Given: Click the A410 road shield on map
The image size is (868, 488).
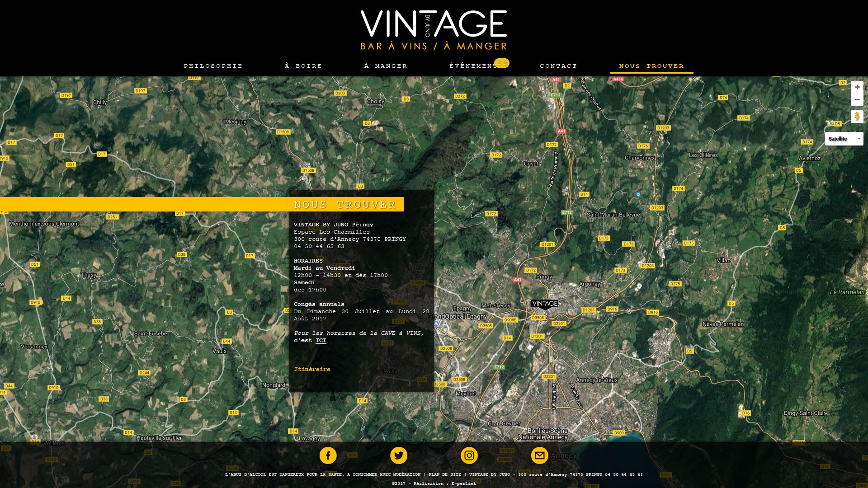Looking at the screenshot, I should 618,79.
